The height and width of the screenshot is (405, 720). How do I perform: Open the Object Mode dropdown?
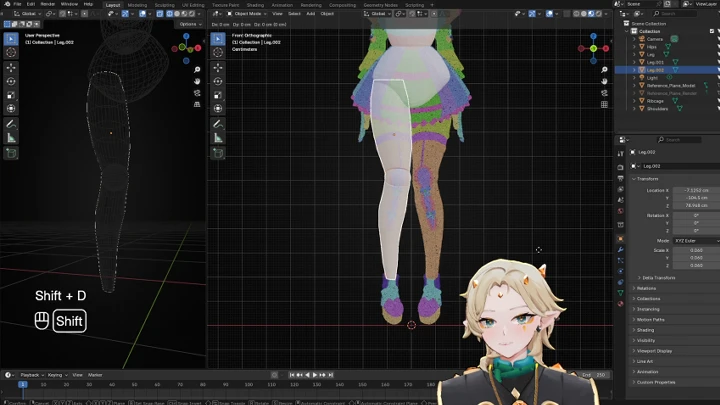click(247, 14)
